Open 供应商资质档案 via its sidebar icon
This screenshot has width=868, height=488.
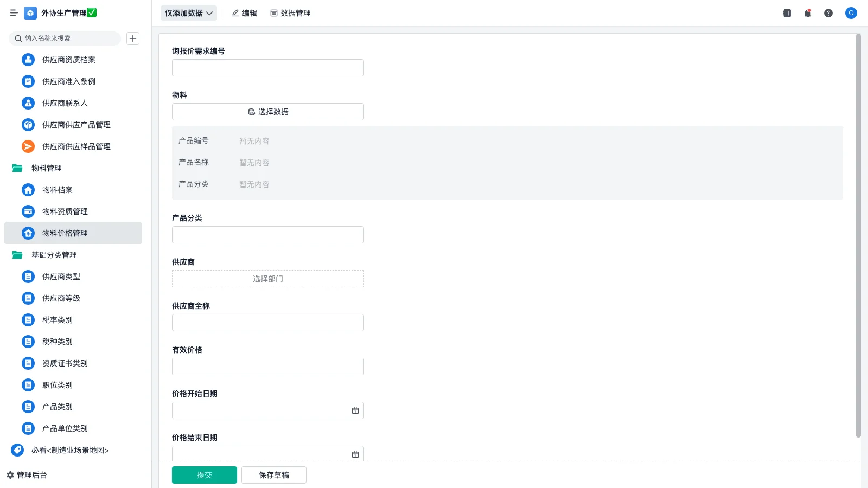tap(28, 60)
